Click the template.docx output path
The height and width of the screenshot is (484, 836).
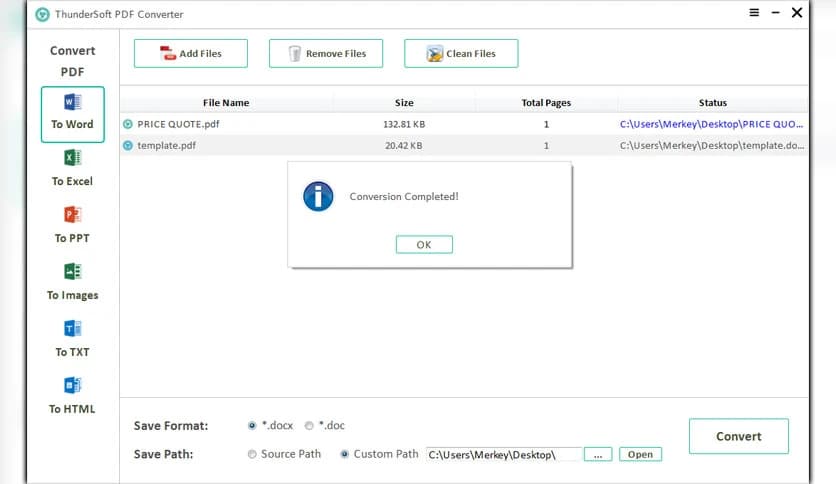(x=712, y=146)
